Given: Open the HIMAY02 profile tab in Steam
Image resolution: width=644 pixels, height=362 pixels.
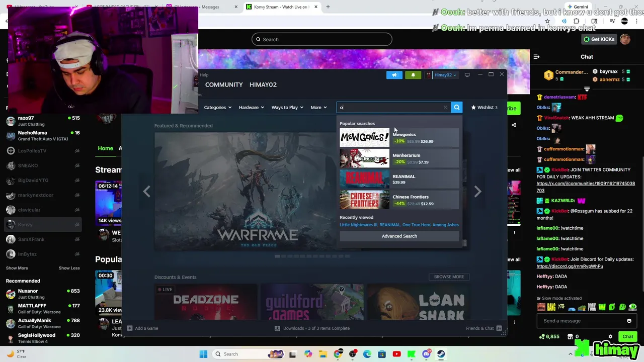Looking at the screenshot, I should [x=263, y=84].
